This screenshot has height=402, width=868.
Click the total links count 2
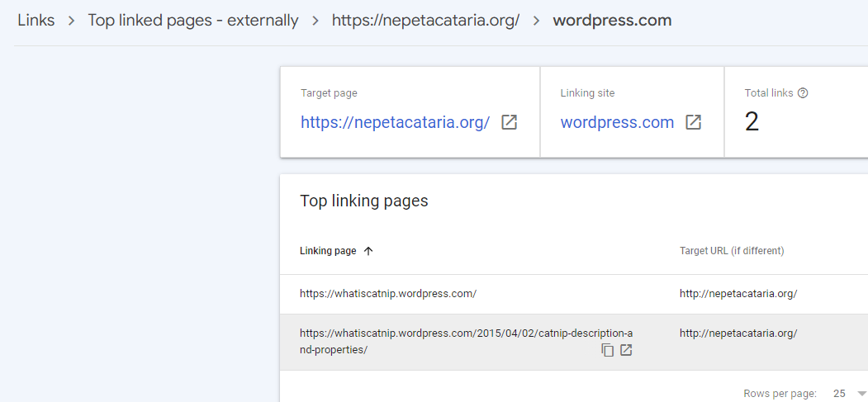752,122
